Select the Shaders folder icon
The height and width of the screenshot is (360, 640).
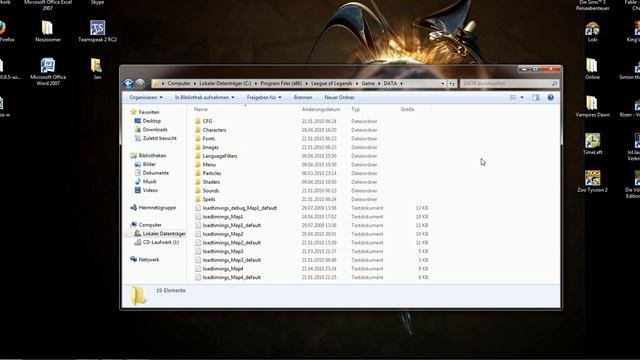198,182
